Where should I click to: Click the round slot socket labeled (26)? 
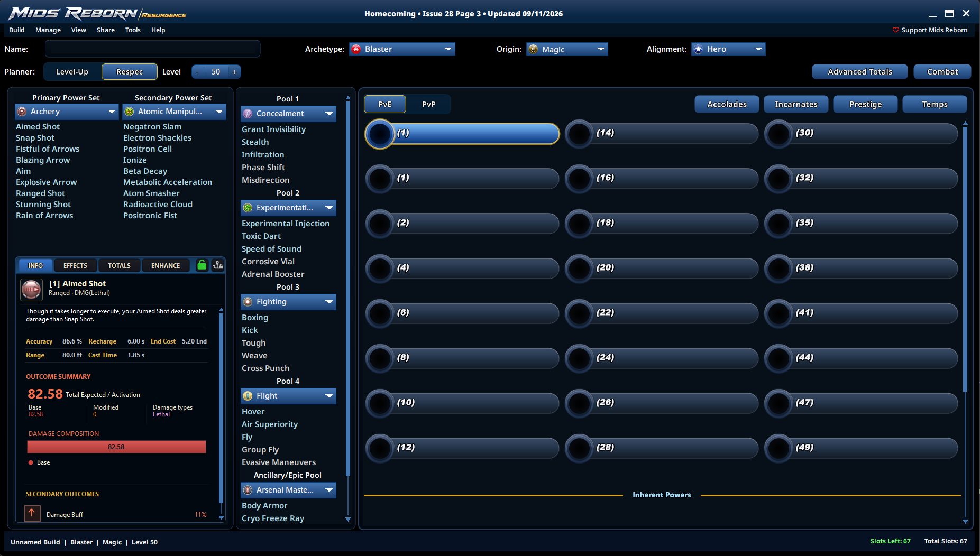[x=580, y=403]
